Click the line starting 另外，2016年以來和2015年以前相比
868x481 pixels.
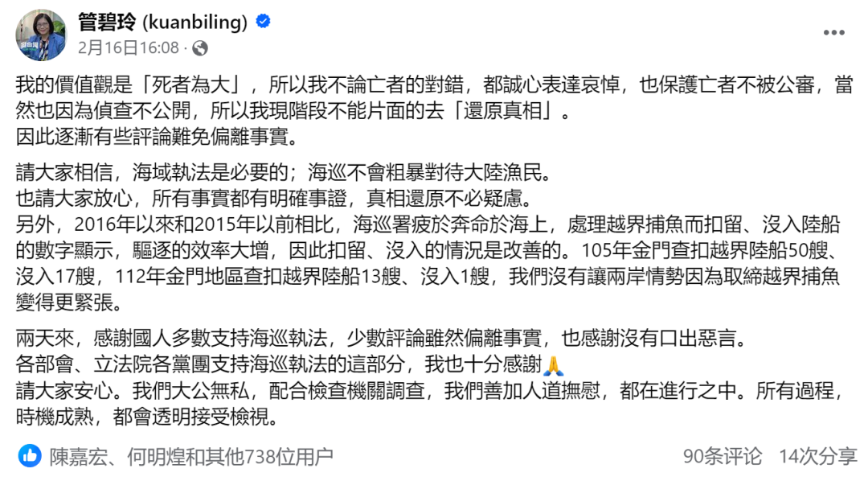[434, 222]
